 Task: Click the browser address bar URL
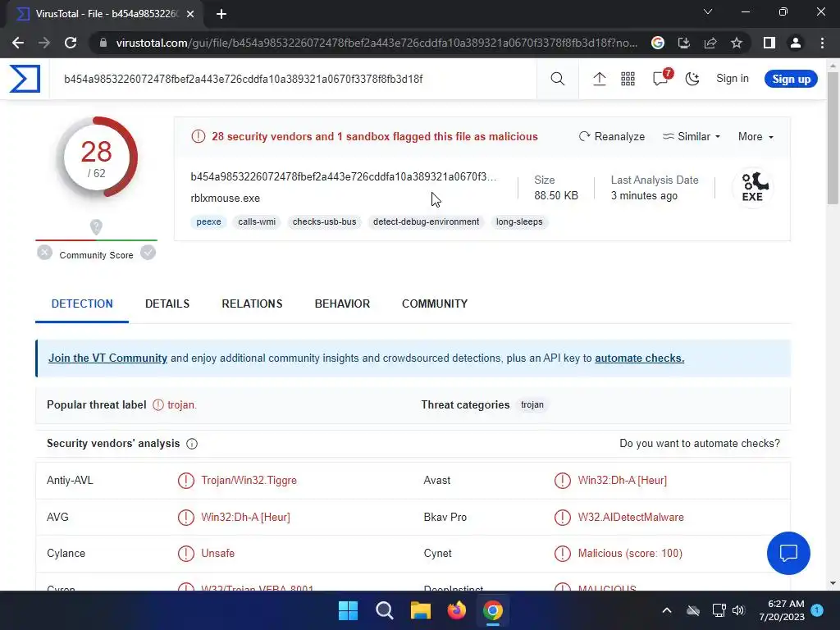pyautogui.click(x=377, y=43)
